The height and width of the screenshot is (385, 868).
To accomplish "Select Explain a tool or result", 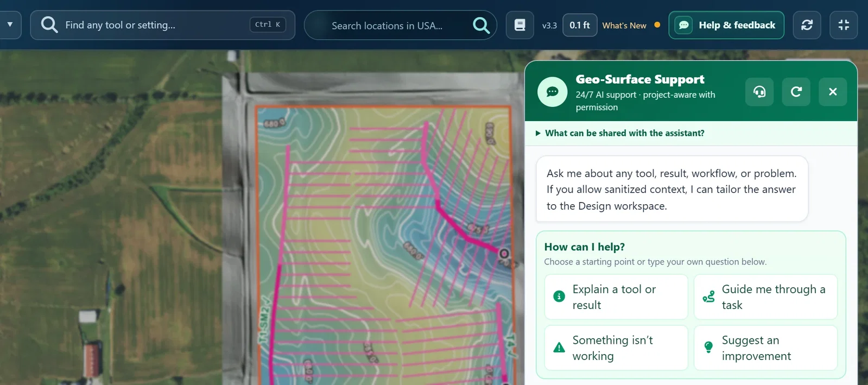I will (x=616, y=297).
